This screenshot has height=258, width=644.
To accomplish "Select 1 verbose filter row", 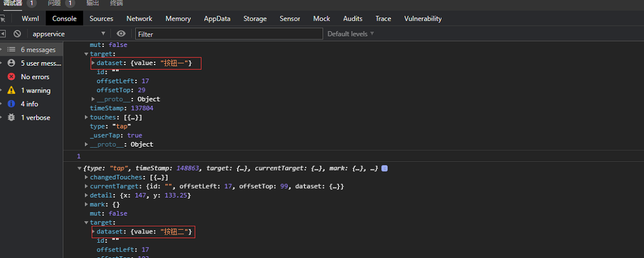I will (32, 118).
